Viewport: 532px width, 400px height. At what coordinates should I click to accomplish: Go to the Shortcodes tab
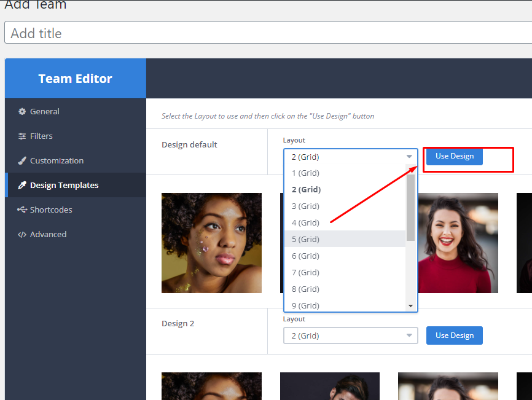tap(76, 210)
